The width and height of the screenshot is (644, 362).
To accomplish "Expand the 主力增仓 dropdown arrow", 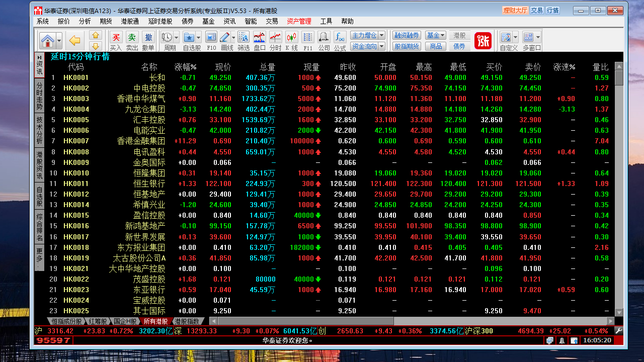I will pos(381,36).
